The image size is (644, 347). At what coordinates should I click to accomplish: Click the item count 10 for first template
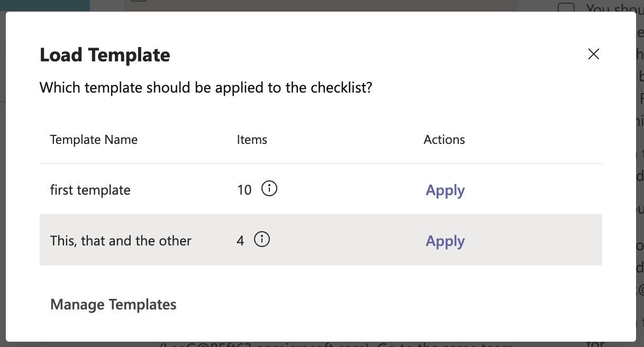pyautogui.click(x=243, y=189)
